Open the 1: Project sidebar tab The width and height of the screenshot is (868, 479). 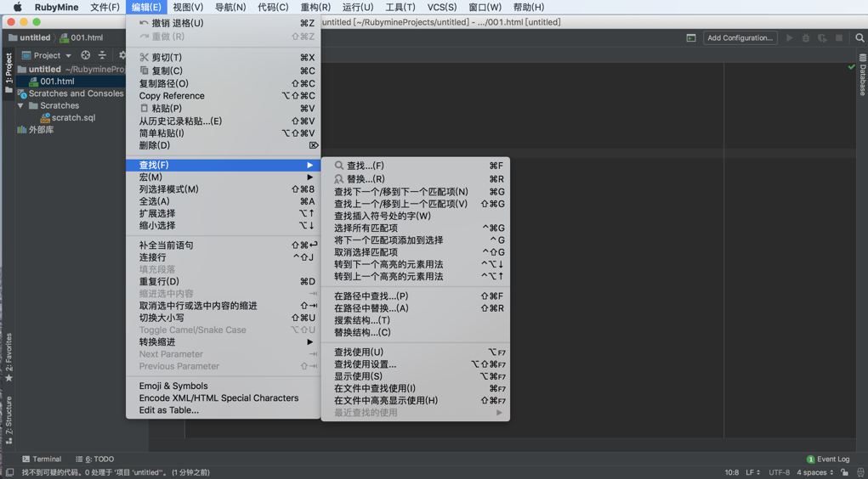(x=9, y=72)
